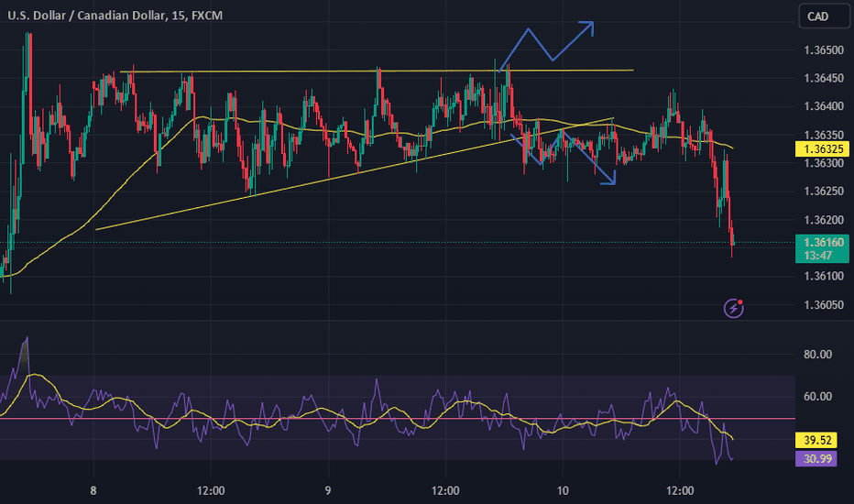Click the 1.36500 price axis label
854x504 pixels.
pos(824,50)
